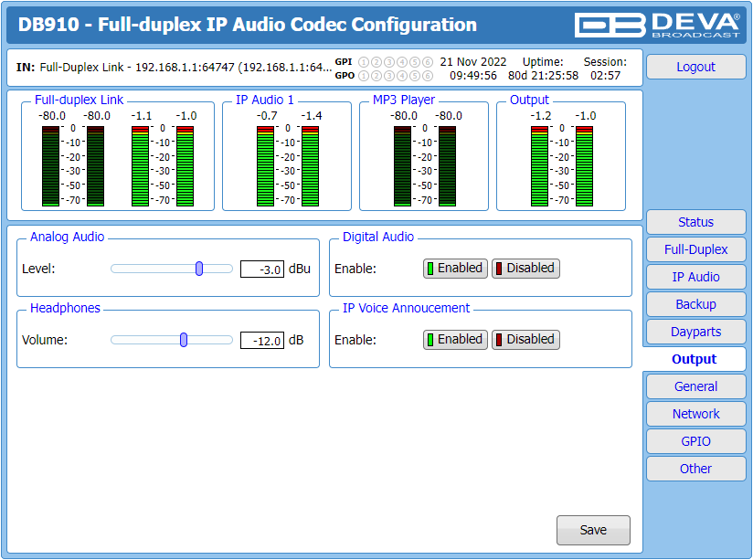Open the General settings page
Image resolution: width=753 pixels, height=560 pixels.
695,386
